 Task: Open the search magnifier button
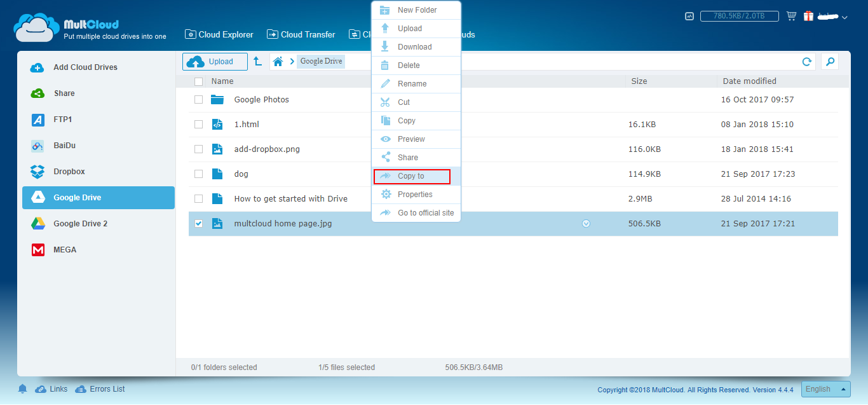pos(829,62)
